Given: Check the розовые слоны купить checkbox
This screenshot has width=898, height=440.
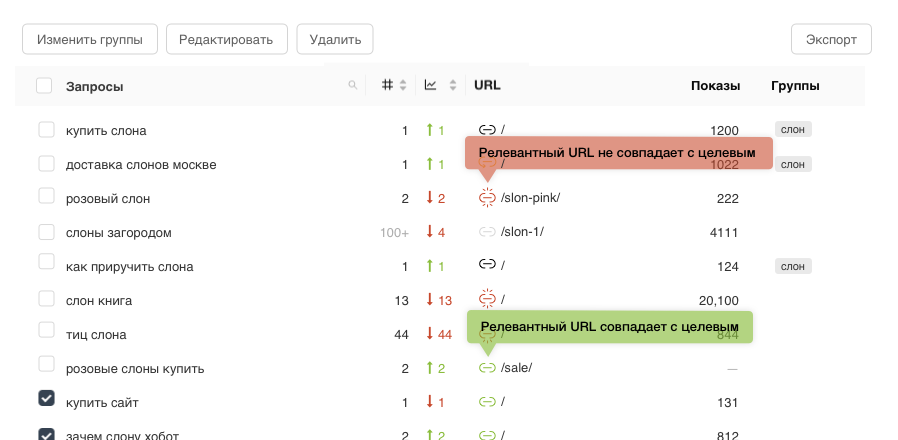Looking at the screenshot, I should tap(46, 364).
